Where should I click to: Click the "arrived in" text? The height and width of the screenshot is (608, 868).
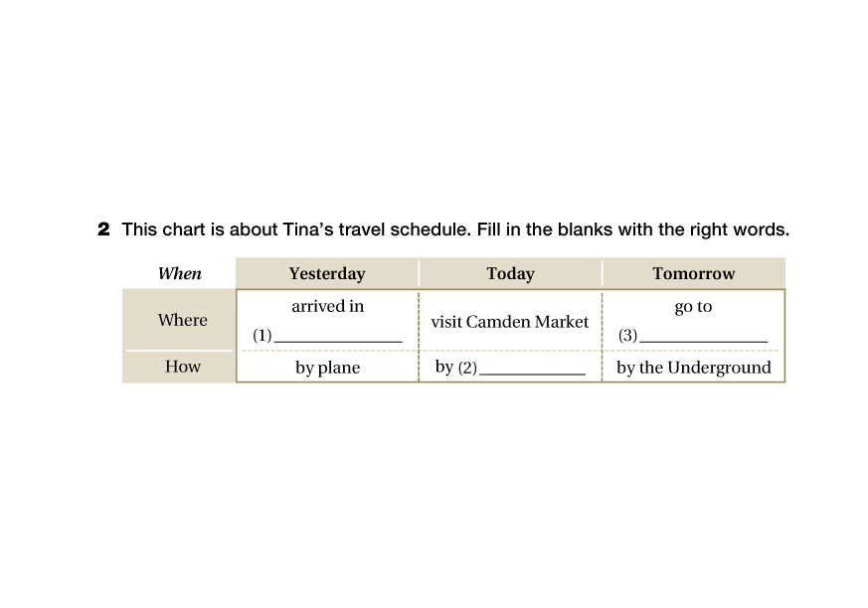coord(327,307)
